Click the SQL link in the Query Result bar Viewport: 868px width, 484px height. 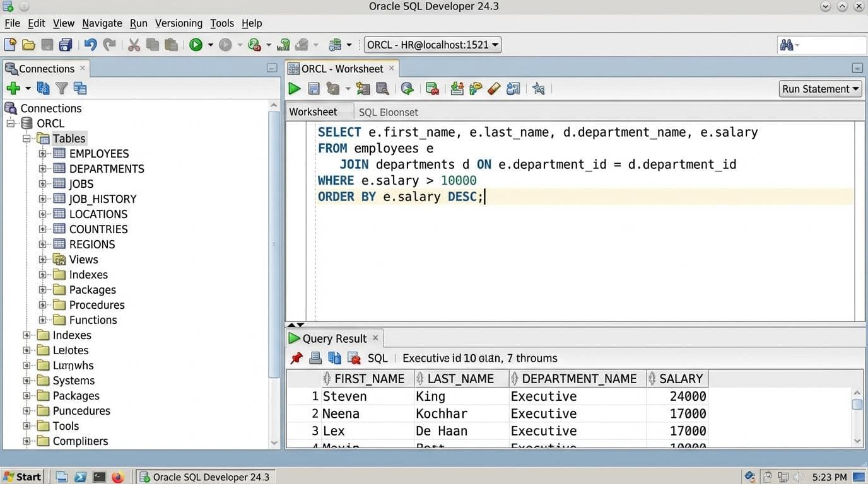377,358
